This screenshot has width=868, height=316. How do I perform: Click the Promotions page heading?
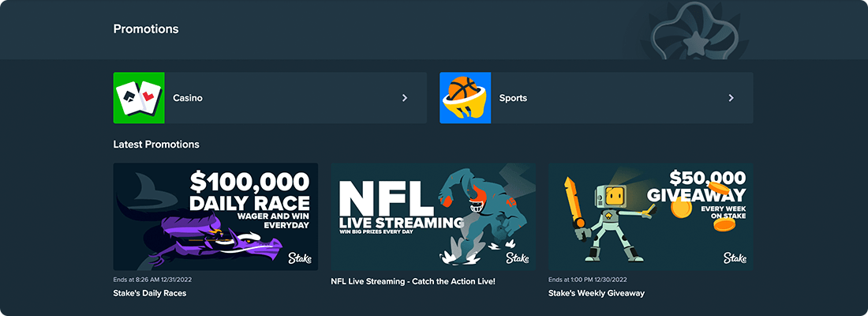tap(146, 28)
